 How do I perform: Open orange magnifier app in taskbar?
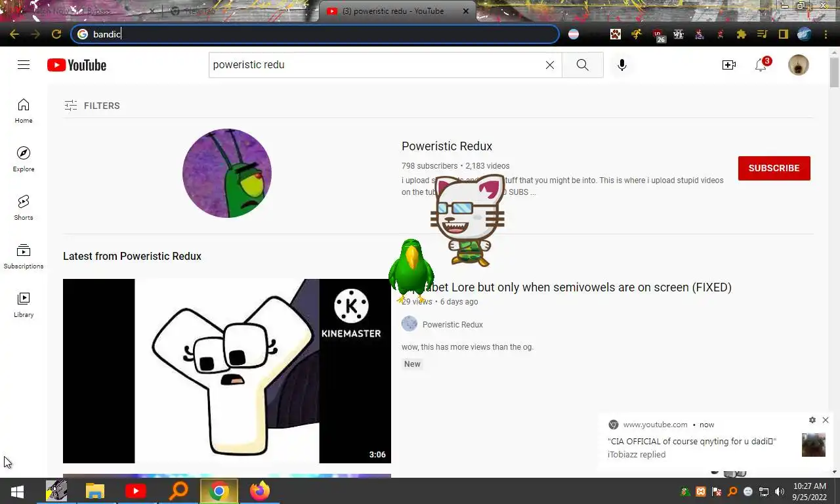coord(178,491)
